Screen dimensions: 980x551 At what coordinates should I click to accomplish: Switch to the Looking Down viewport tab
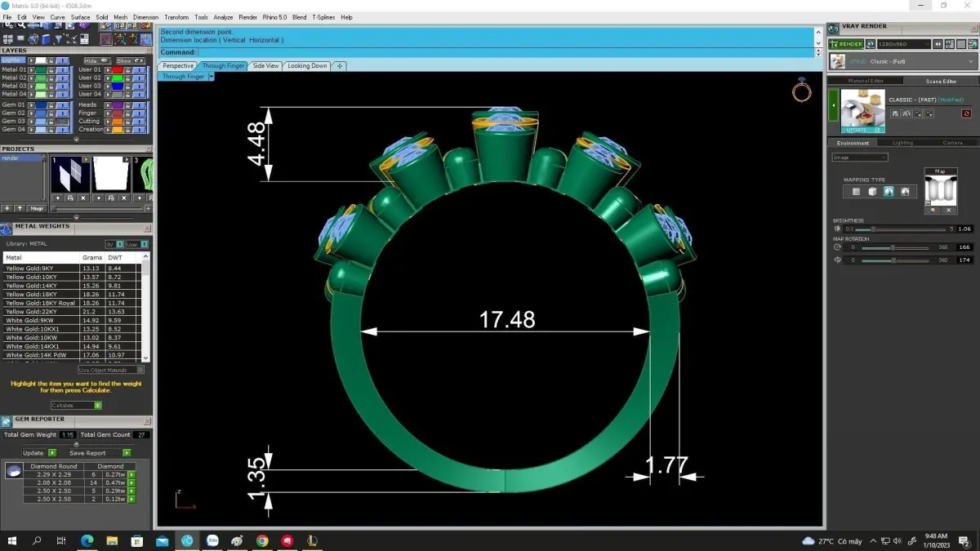(x=307, y=66)
